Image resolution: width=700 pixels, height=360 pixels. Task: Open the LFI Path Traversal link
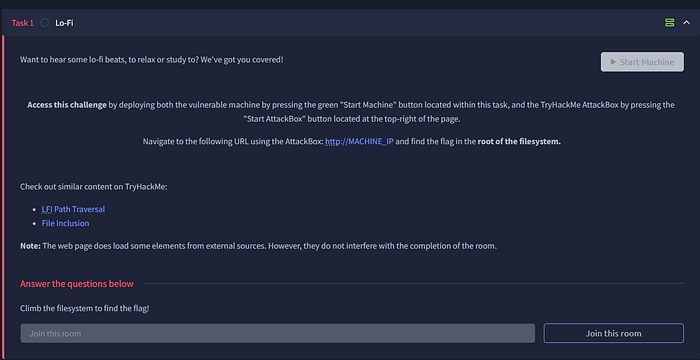tap(73, 209)
